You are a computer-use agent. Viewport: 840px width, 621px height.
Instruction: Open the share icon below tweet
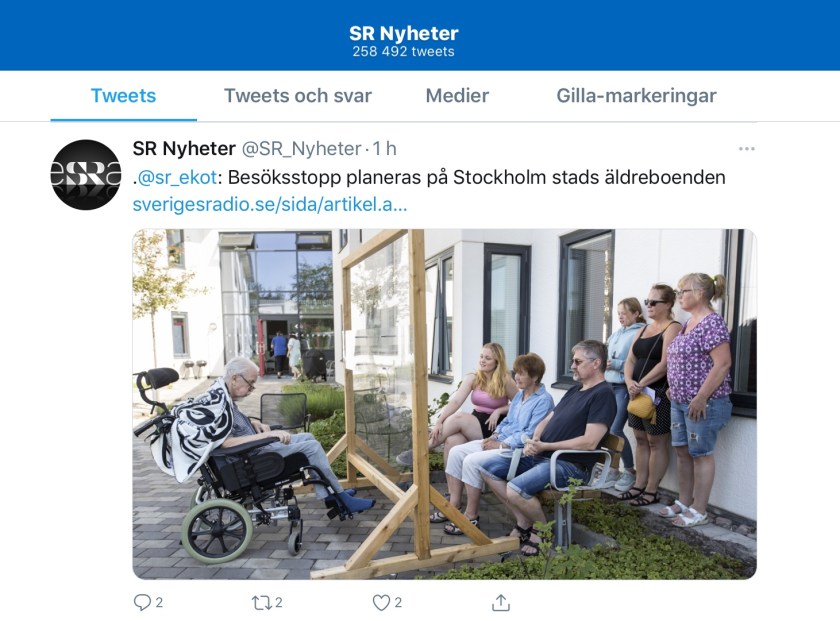pyautogui.click(x=501, y=602)
